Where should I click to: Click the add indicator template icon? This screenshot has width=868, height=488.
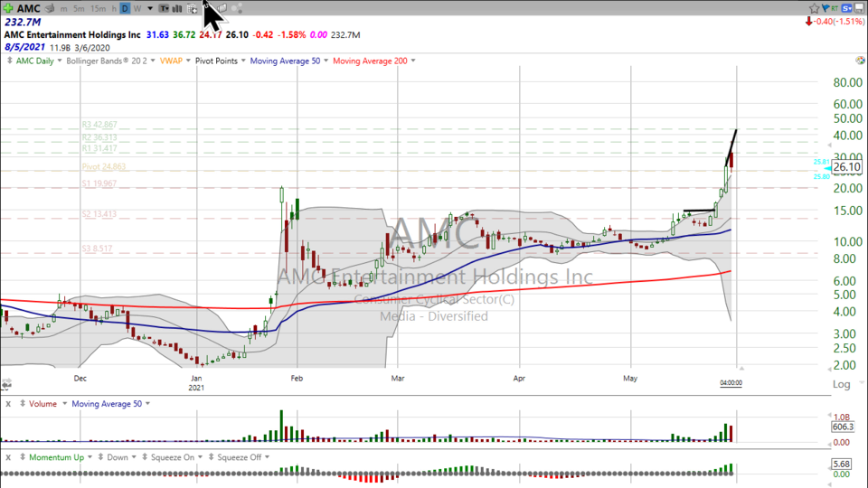tap(193, 8)
